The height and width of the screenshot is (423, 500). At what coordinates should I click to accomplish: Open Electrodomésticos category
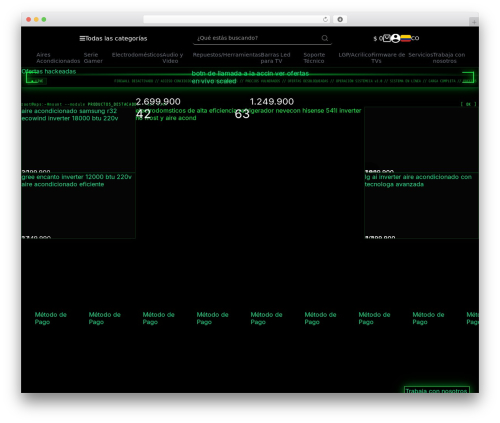137,55
